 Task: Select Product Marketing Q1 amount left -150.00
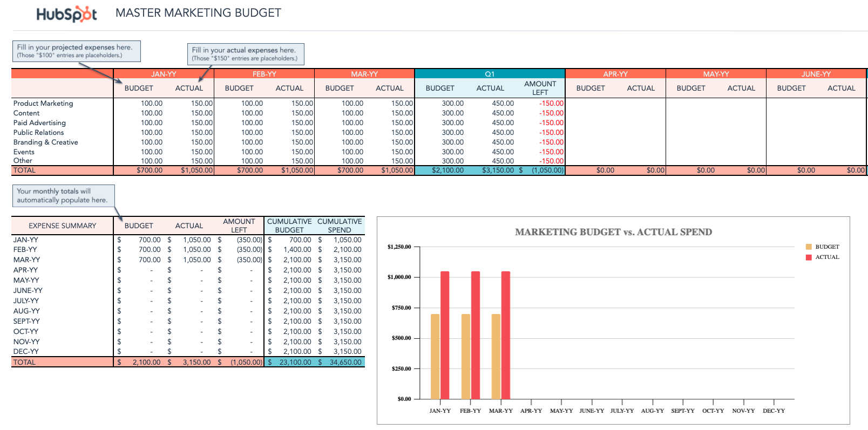[x=551, y=103]
